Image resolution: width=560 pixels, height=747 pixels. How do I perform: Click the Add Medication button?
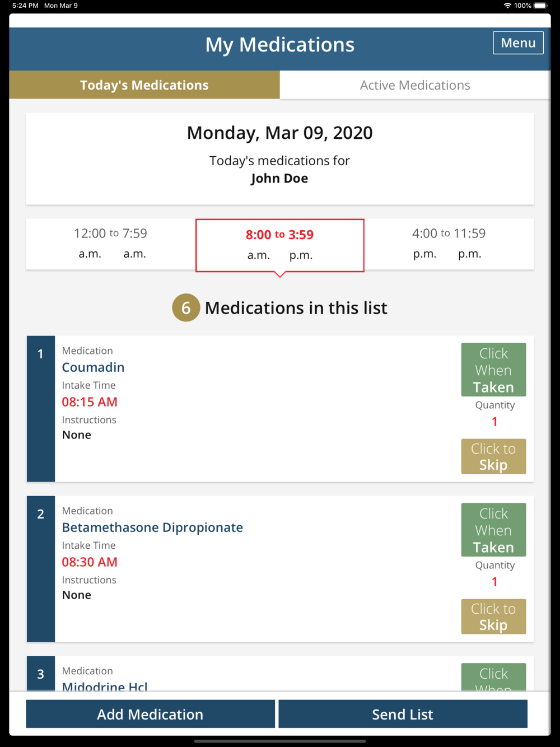(150, 715)
